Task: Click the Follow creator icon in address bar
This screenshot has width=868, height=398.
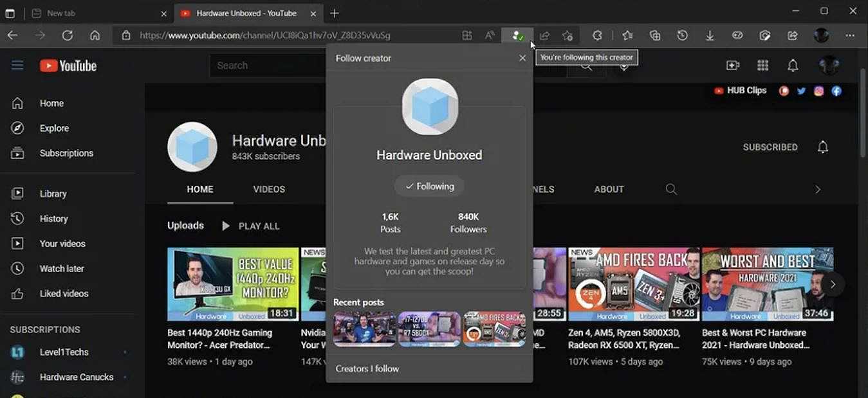Action: pos(517,36)
